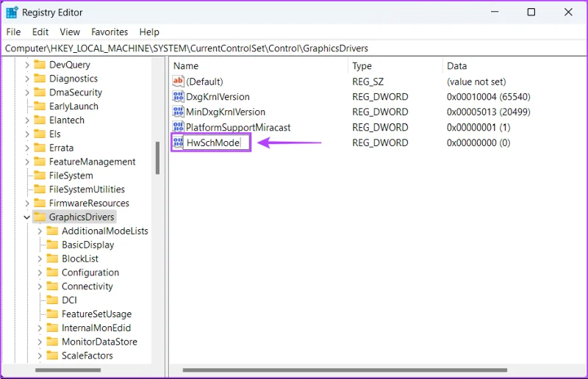Close the Registry Editor window
The height and width of the screenshot is (379, 588).
point(568,12)
